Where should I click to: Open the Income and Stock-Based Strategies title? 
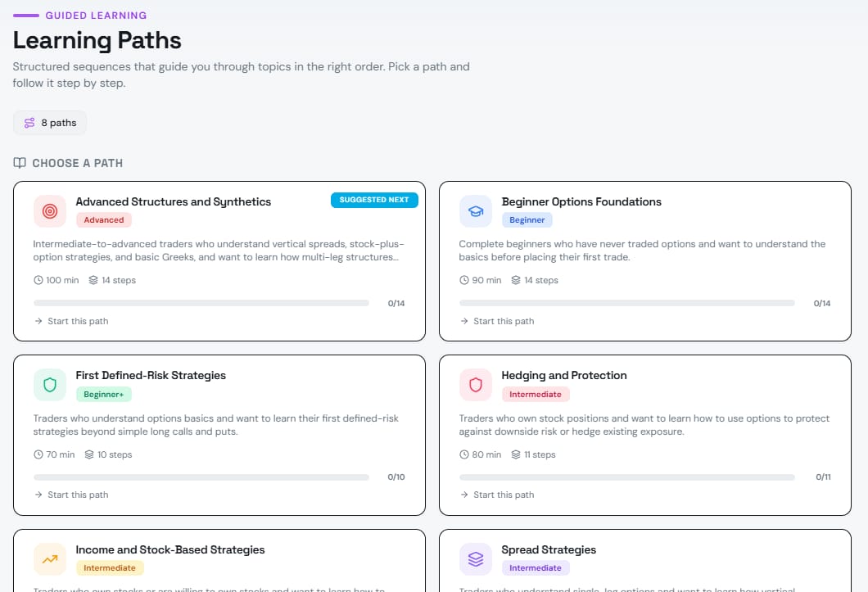tap(170, 549)
